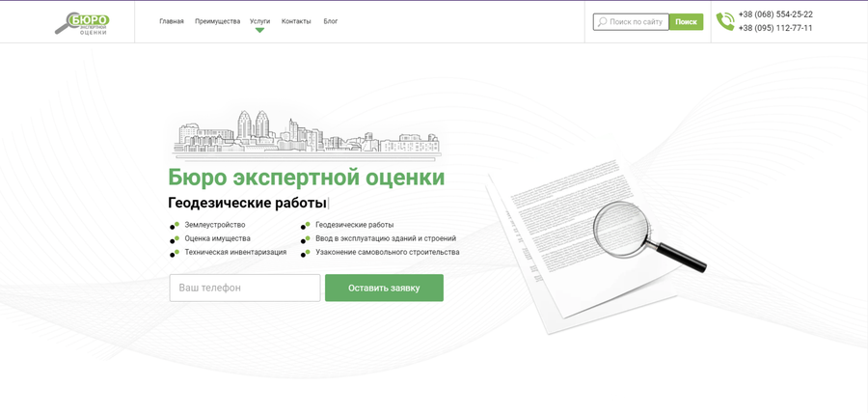This screenshot has width=868, height=413.
Task: Select Ввод в эксплуатацию зданий и строений
Action: pos(386,238)
